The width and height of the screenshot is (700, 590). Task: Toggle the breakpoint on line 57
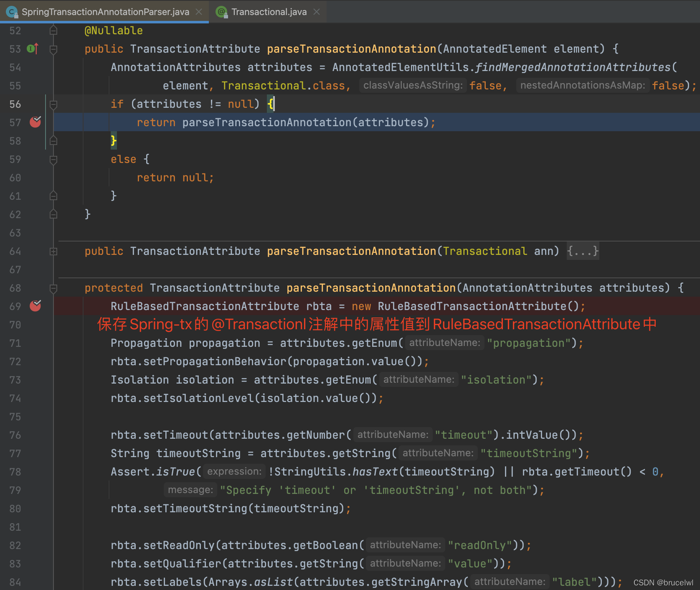click(x=36, y=122)
